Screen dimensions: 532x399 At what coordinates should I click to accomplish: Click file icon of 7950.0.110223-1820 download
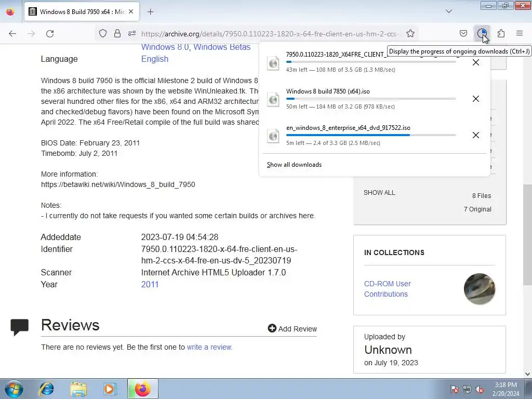(273, 63)
